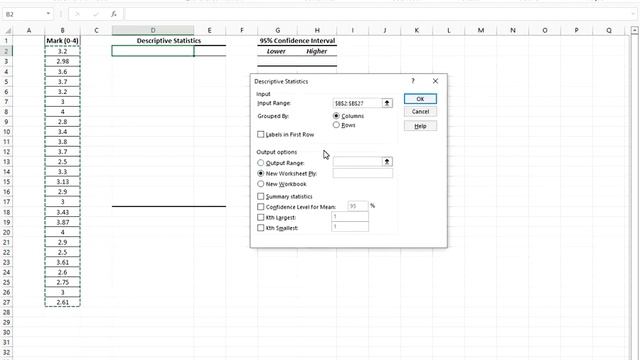The image size is (640, 360).
Task: Click the Select All corner triangle
Action: pyautogui.click(x=7, y=31)
